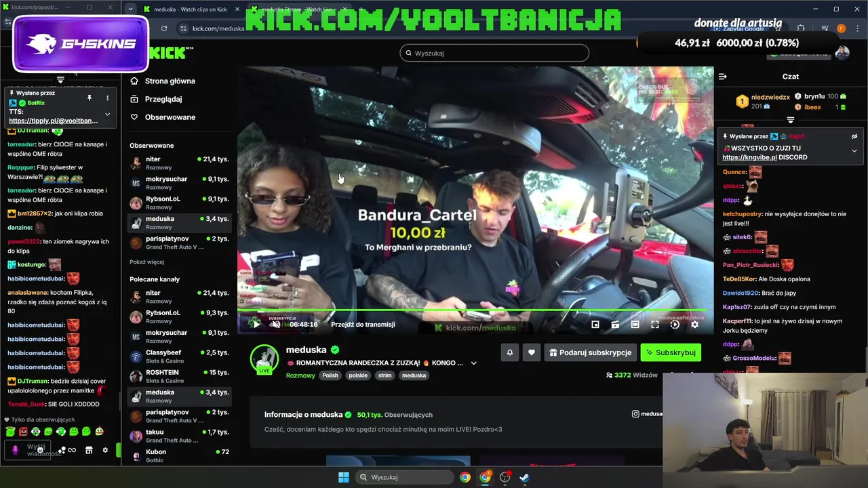Image resolution: width=868 pixels, height=488 pixels.
Task: Open recommended channel takuu
Action: click(180, 436)
